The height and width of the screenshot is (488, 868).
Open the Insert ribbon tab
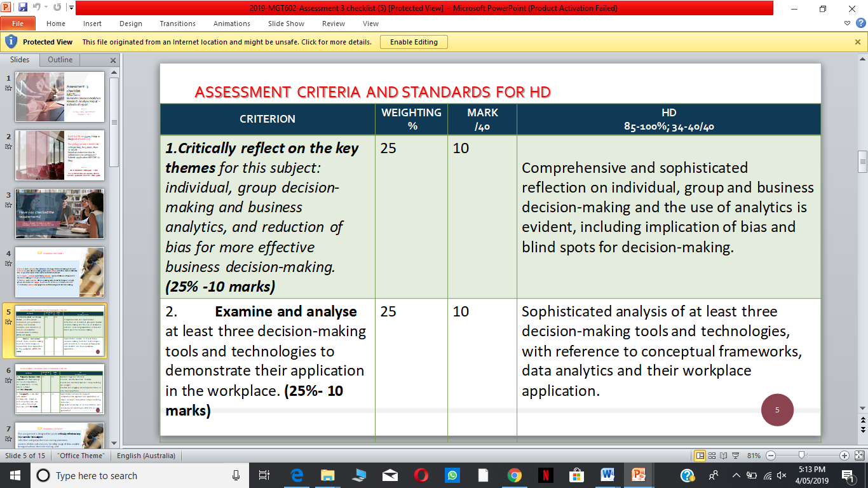92,24
